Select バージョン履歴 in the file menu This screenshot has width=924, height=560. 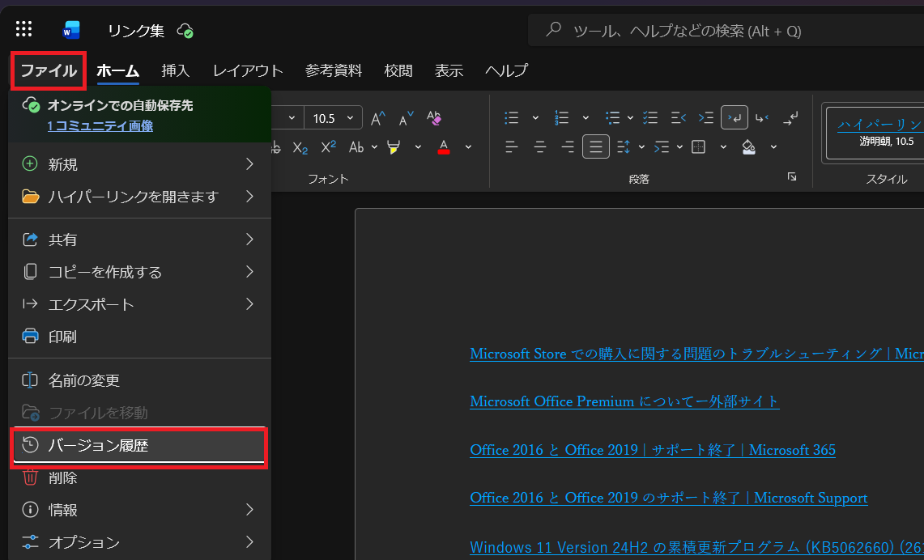[139, 446]
